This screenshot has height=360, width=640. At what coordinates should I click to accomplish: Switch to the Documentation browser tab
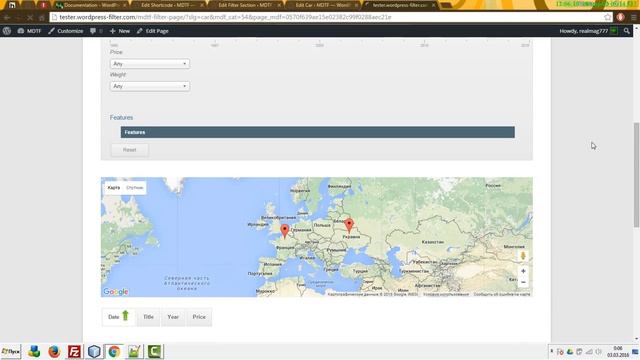[x=90, y=5]
